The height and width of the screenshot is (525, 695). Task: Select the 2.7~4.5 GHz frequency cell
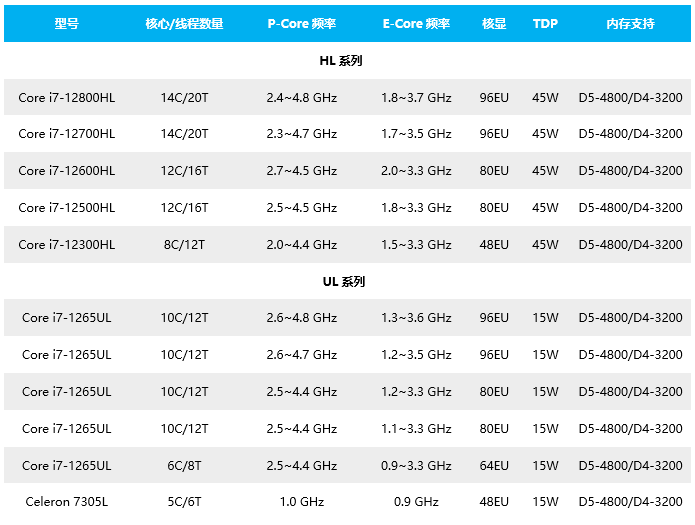(301, 171)
